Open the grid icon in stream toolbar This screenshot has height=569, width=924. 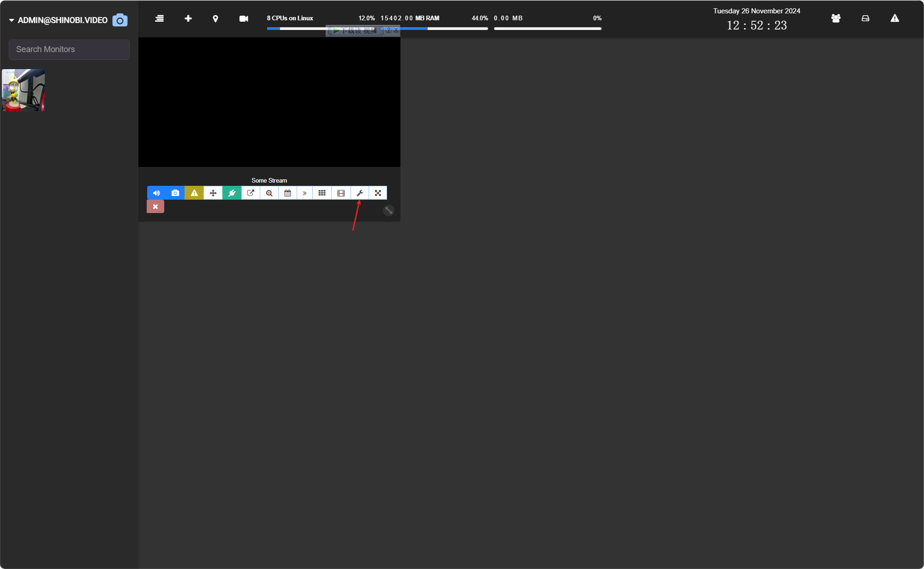point(322,193)
